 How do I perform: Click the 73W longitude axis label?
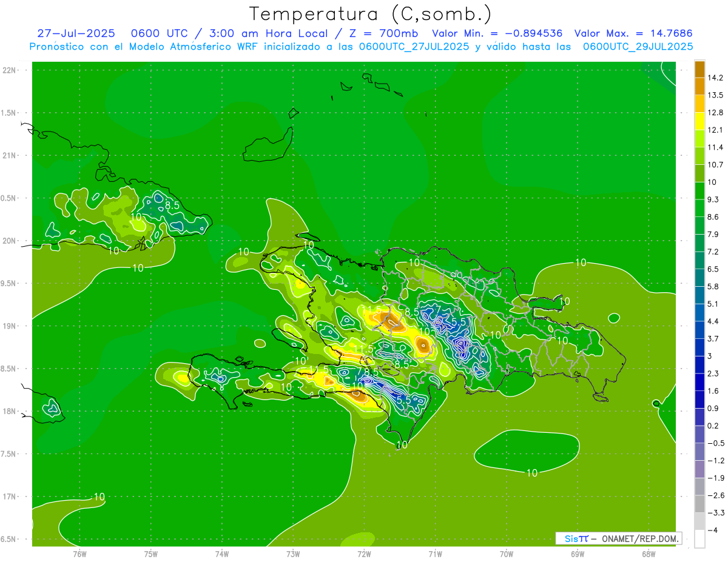tap(293, 554)
